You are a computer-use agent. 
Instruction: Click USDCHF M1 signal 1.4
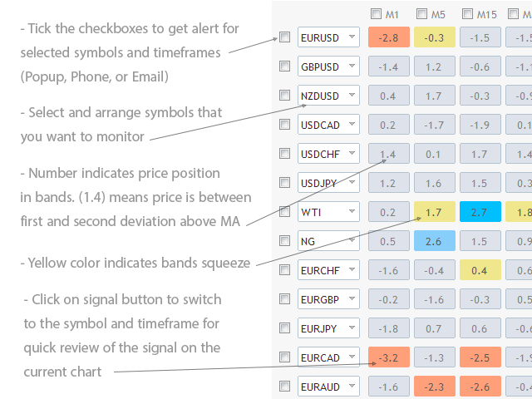(x=387, y=154)
